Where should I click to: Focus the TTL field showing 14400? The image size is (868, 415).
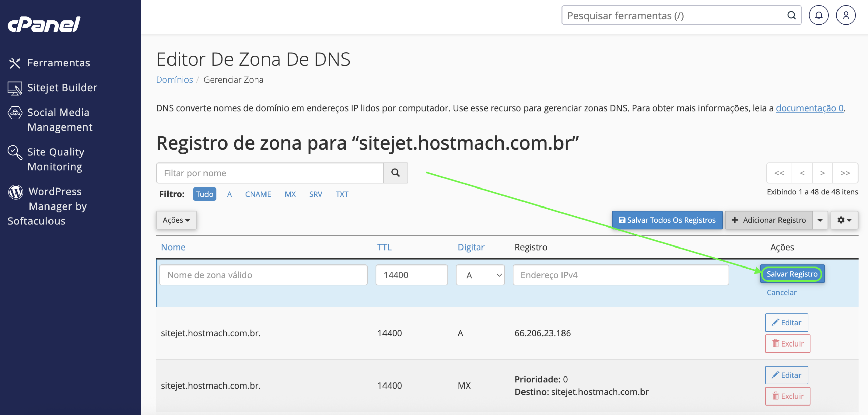[412, 275]
